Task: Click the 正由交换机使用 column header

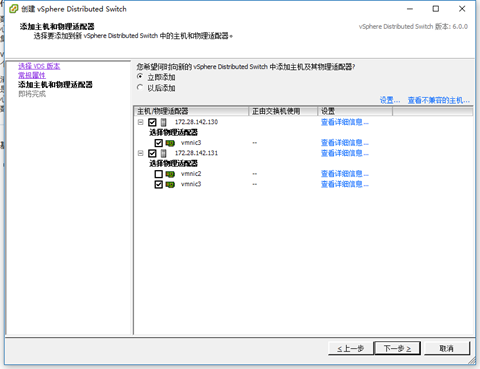Action: point(283,111)
